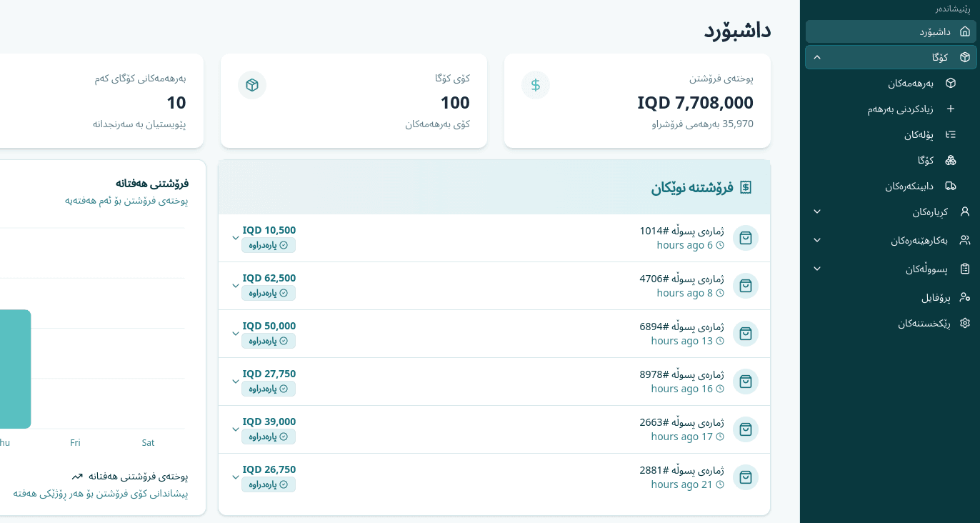Click the teal bar in the weekly sales chart
The width and height of the screenshot is (980, 523).
click(14, 369)
